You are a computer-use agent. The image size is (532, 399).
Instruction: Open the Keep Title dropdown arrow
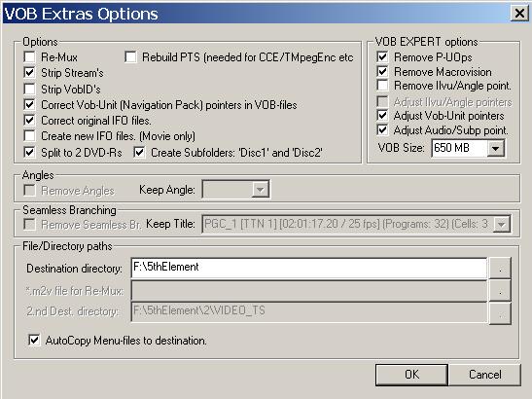pyautogui.click(x=502, y=224)
